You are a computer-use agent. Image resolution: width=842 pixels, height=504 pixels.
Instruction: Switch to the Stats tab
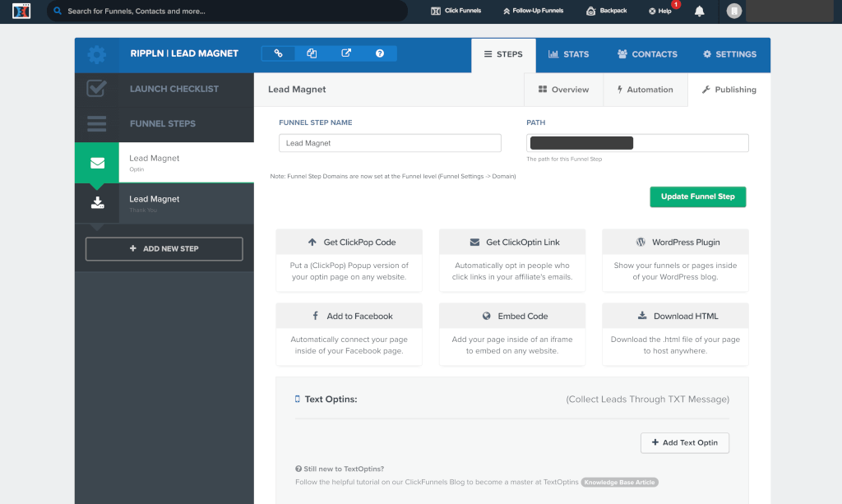pos(569,54)
